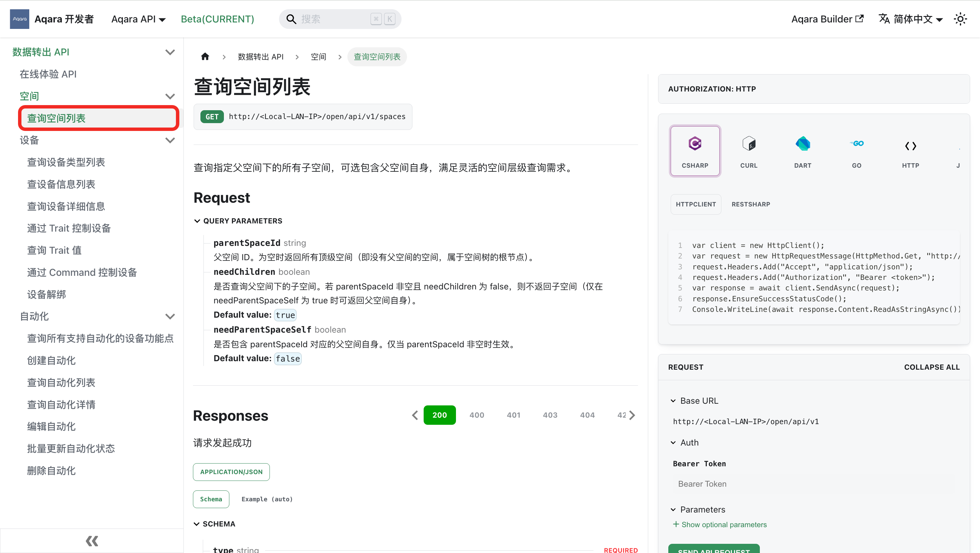
Task: Open 创建自动化 page
Action: 51,361
